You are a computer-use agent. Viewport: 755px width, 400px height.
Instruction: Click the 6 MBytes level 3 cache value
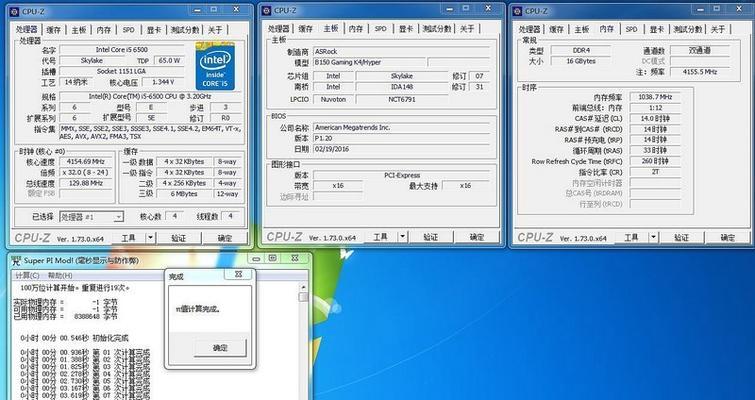pos(184,194)
